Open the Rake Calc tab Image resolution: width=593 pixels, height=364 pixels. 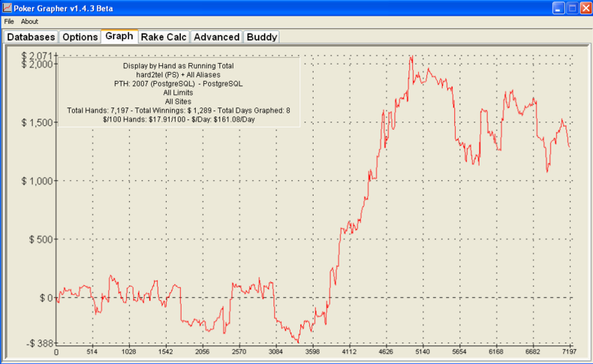click(164, 37)
